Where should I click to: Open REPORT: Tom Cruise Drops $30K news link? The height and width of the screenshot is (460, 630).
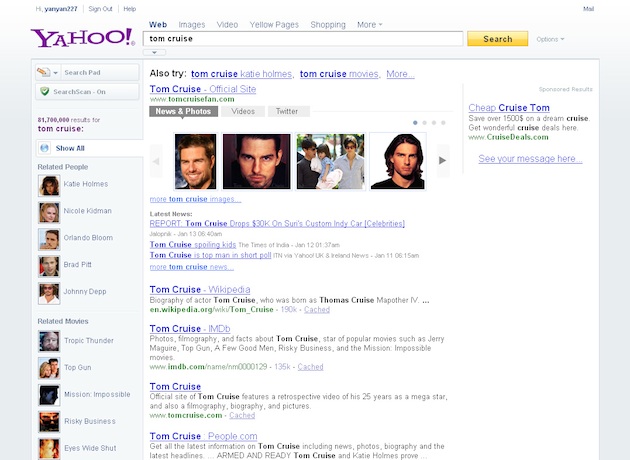[277, 224]
